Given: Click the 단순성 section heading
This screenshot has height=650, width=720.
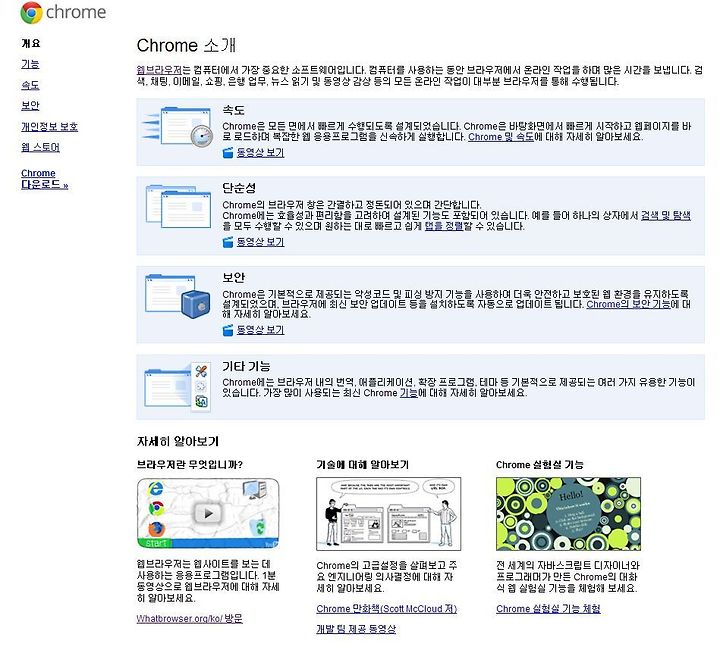Looking at the screenshot, I should click(x=239, y=188).
